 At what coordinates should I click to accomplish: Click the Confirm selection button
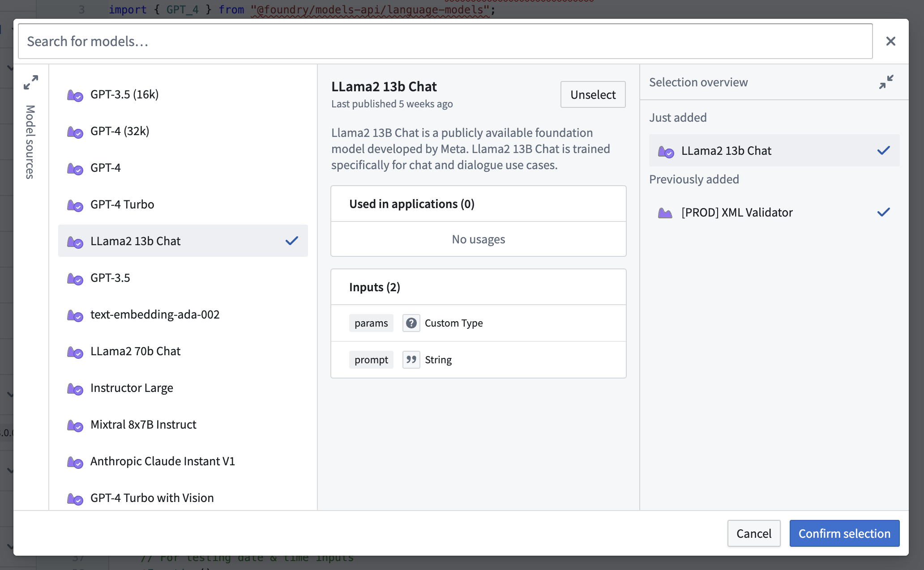click(844, 533)
